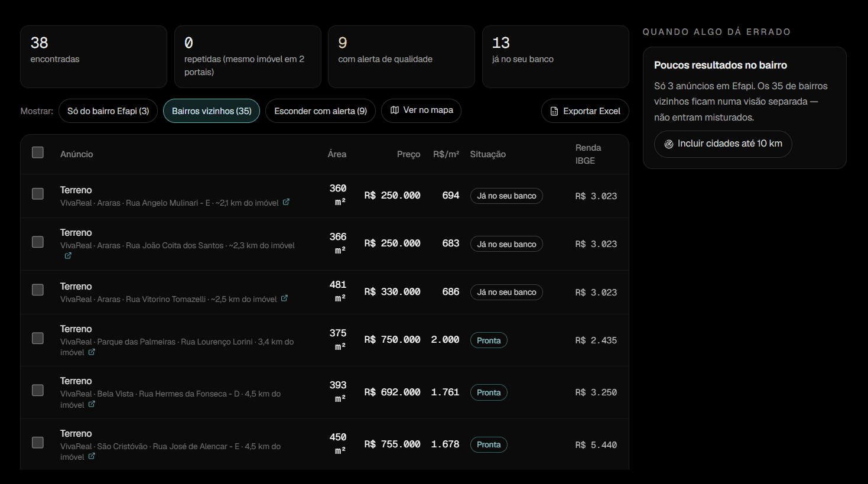Click the 0 repetidas summary card
This screenshot has height=484, width=868.
pos(248,57)
